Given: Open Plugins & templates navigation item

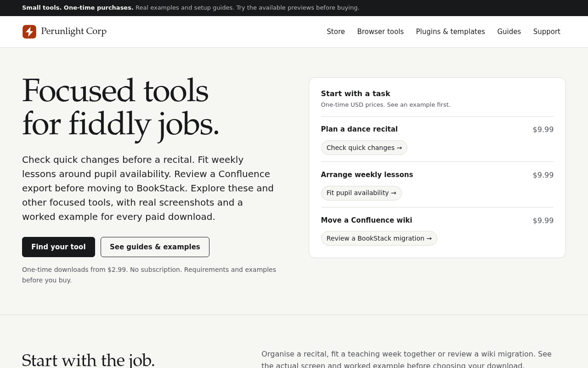Looking at the screenshot, I should pos(450,32).
